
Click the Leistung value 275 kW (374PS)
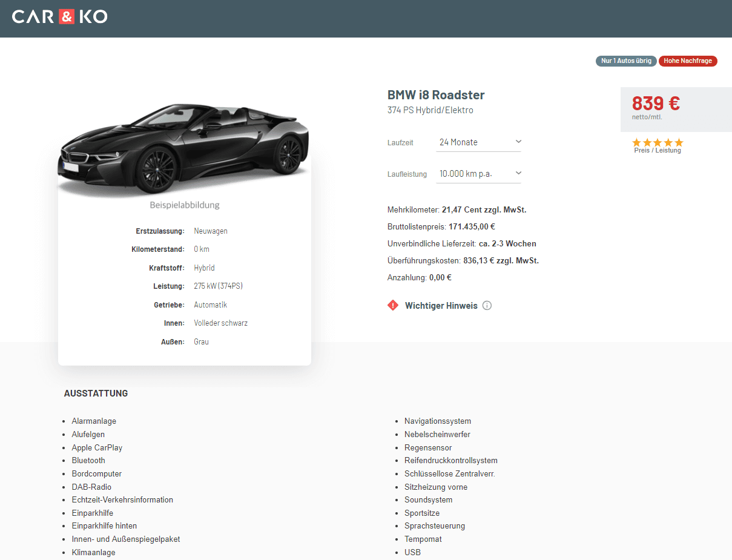pos(219,286)
